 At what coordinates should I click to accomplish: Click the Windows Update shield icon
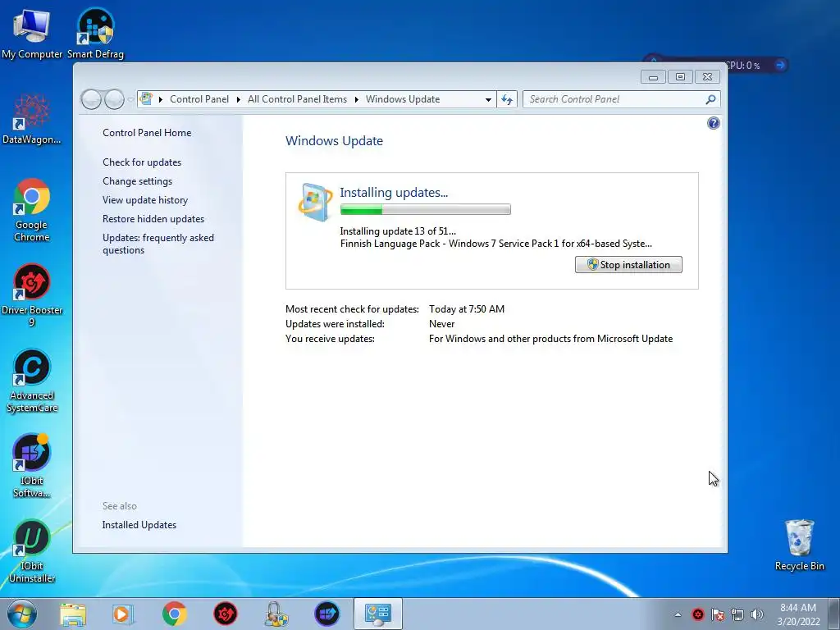315,202
